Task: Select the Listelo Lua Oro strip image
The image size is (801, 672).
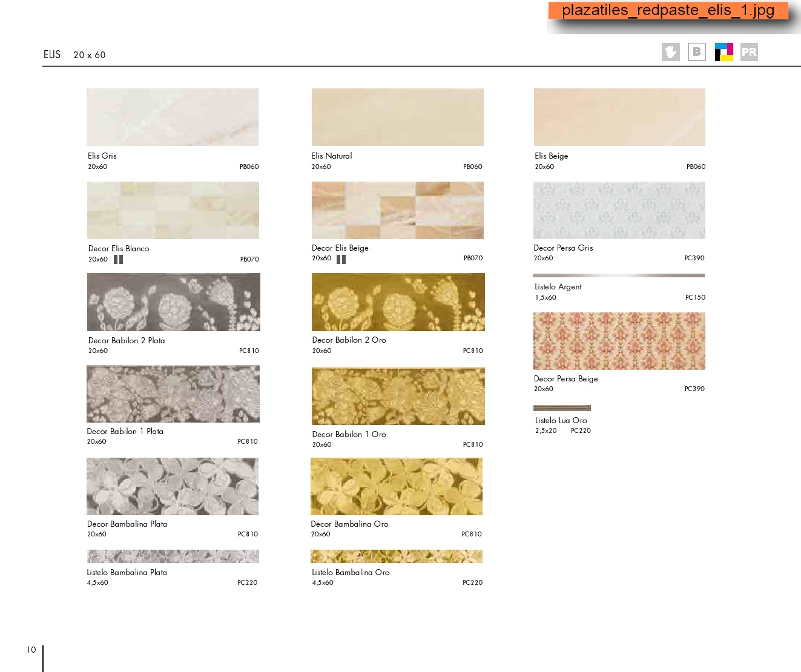Action: 562,408
